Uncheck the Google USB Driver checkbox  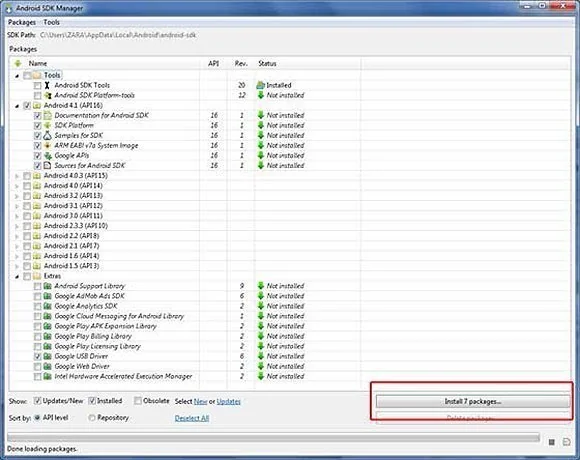tap(37, 357)
